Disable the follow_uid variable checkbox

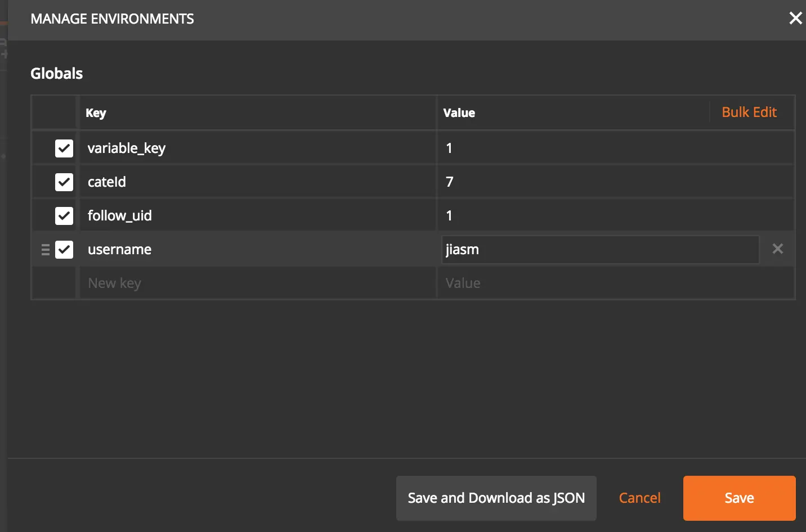coord(64,216)
